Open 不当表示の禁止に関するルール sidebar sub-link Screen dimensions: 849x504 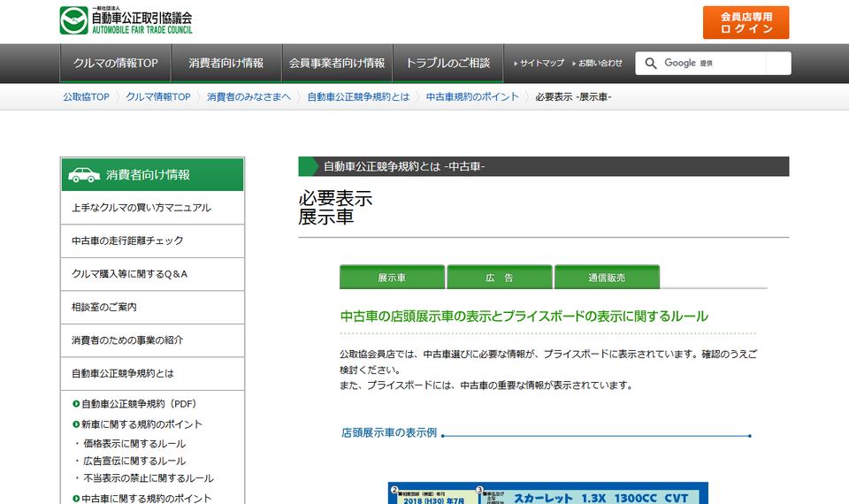(149, 478)
